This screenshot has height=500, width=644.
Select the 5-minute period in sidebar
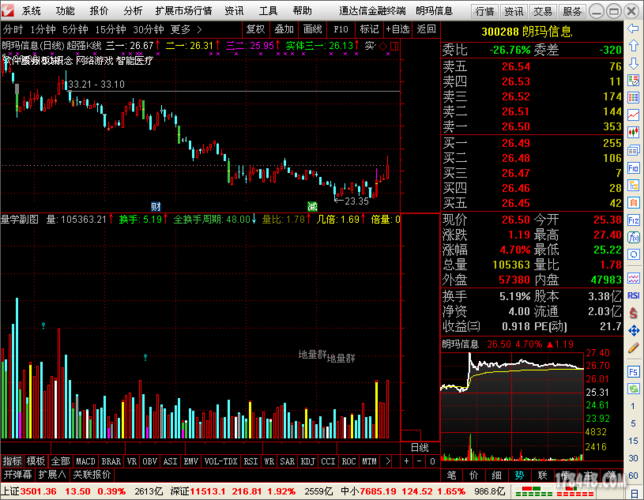point(633,423)
